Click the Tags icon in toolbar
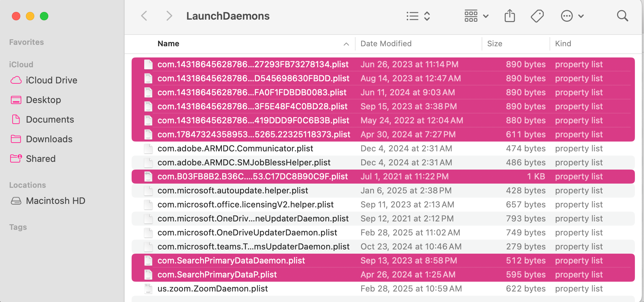644x302 pixels. click(x=537, y=16)
